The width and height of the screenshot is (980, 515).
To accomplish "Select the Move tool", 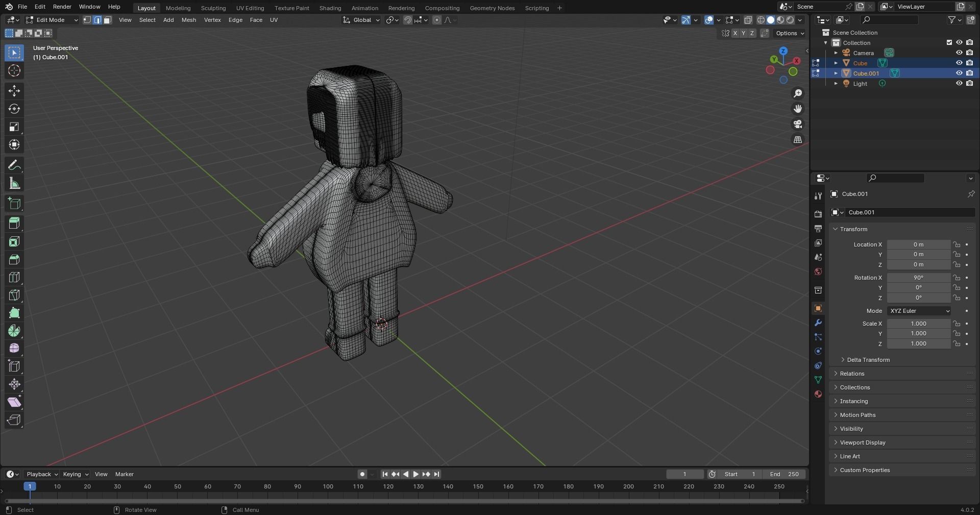I will click(14, 91).
